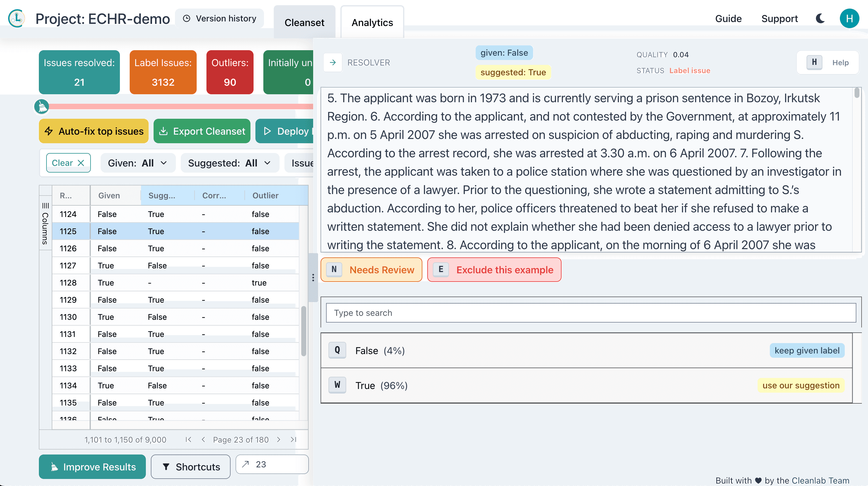Click the Cleanlab logo icon
Image resolution: width=868 pixels, height=486 pixels.
point(17,18)
